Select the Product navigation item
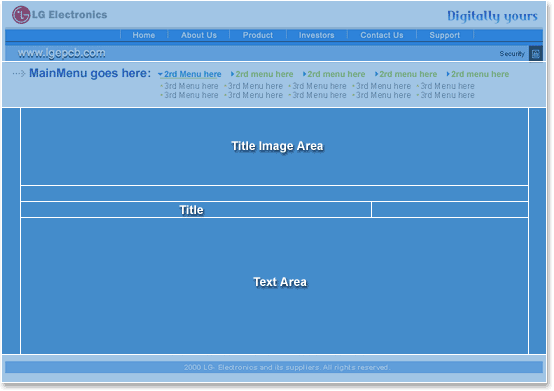The image size is (554, 391). click(x=258, y=35)
